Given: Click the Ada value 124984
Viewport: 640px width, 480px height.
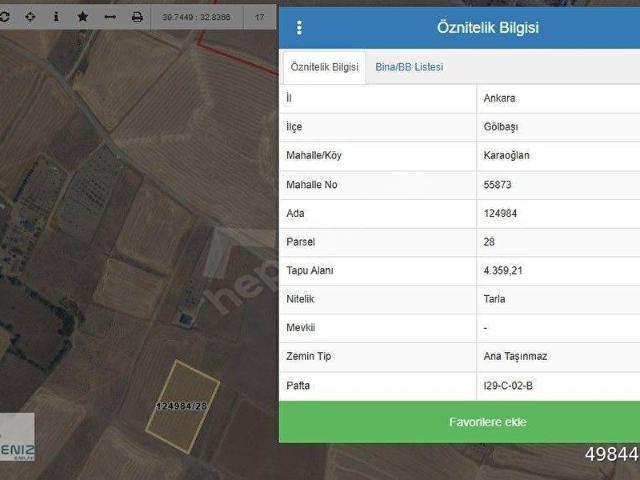Looking at the screenshot, I should (x=500, y=213).
